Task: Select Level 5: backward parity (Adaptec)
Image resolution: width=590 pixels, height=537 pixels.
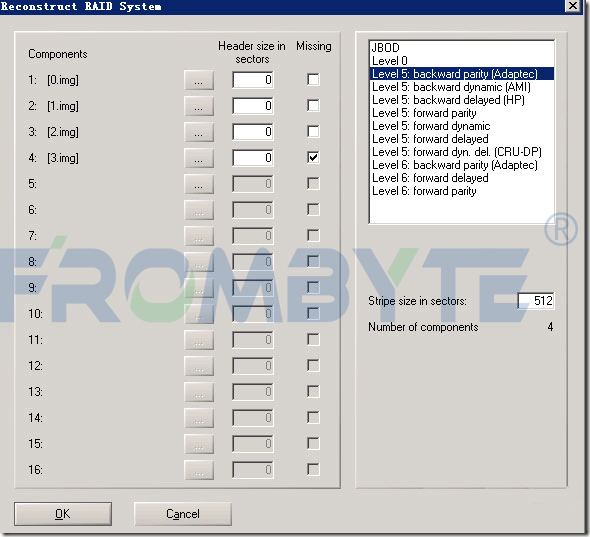Action: point(461,74)
